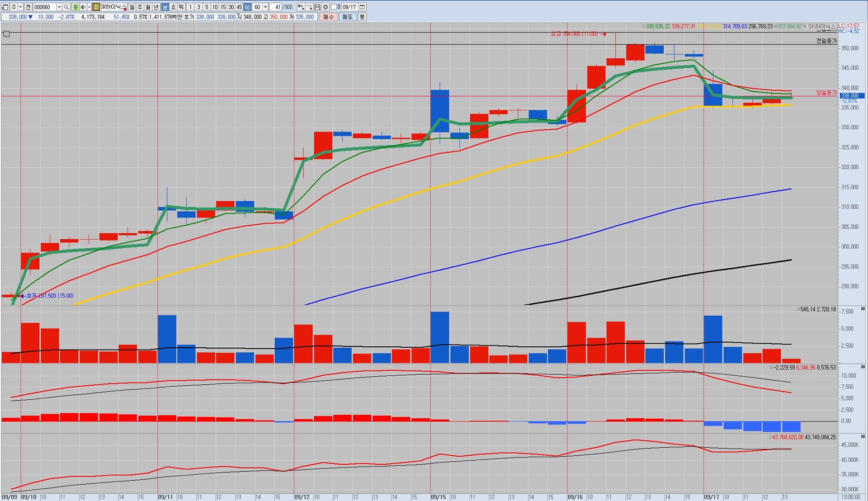Open the minute interval 60 dropdown
Viewport: 868px width, 501px height.
pos(265,7)
